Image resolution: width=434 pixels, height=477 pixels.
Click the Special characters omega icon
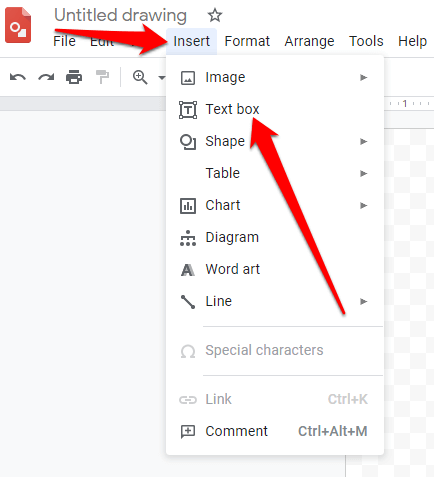tap(188, 351)
